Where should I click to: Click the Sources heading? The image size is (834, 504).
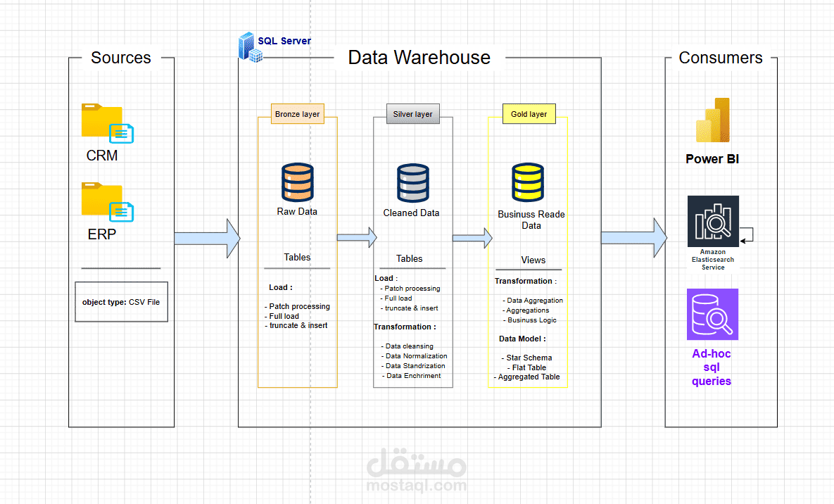pyautogui.click(x=121, y=58)
